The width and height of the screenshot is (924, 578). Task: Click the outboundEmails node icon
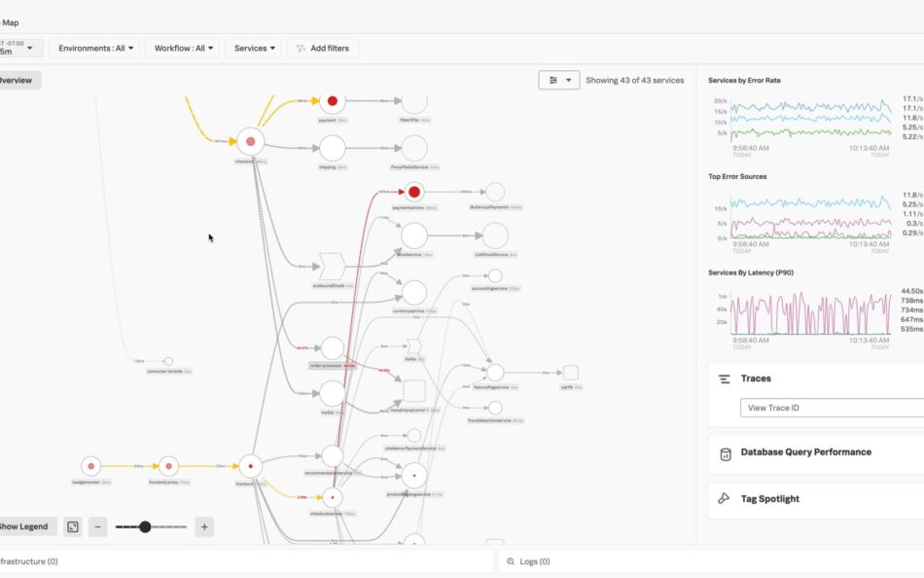333,267
